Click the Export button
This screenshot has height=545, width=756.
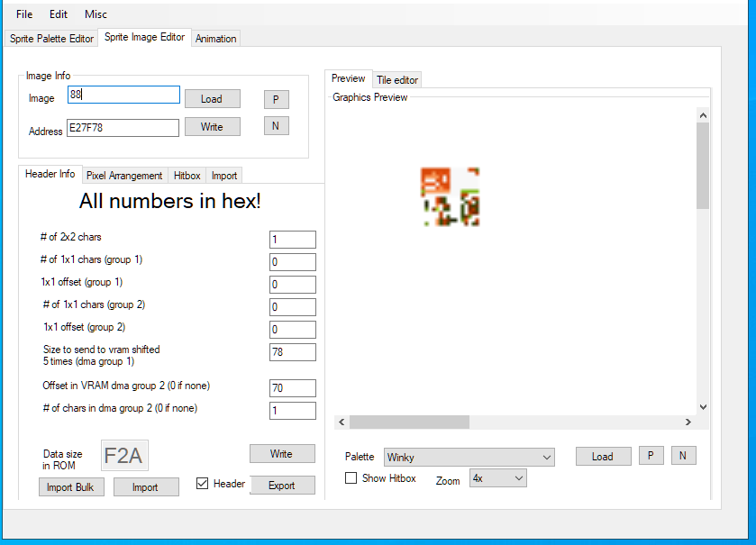click(282, 486)
